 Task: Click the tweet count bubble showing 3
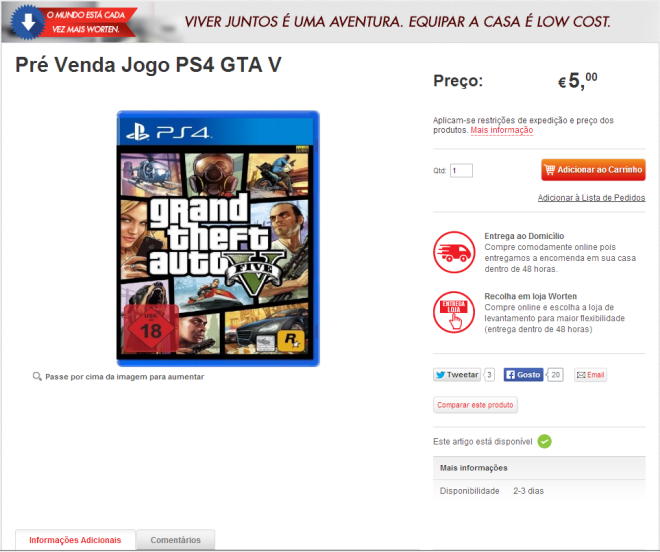(489, 375)
